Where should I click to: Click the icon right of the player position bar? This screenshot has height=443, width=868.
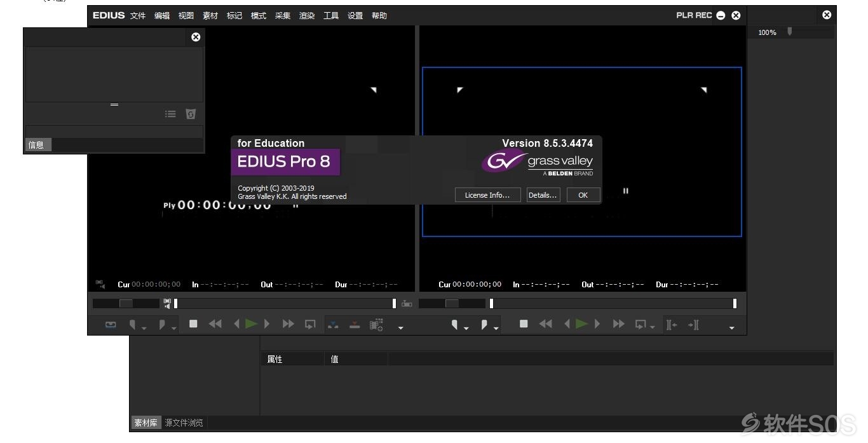(407, 304)
